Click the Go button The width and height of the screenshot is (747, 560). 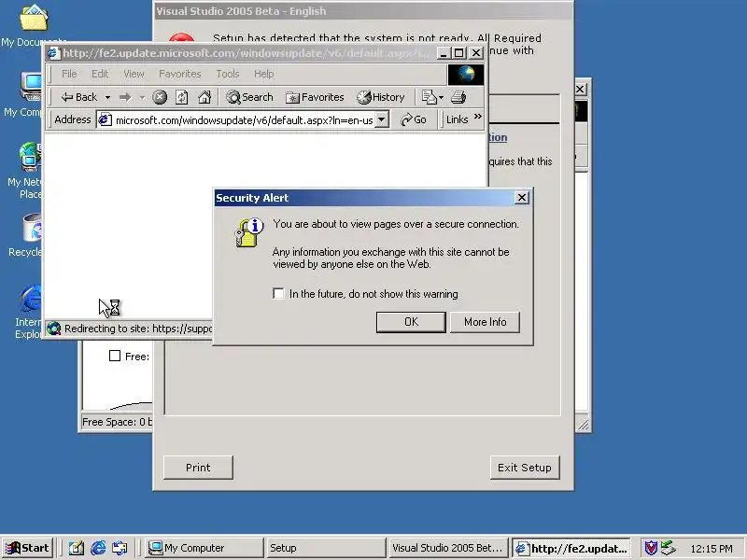[413, 120]
